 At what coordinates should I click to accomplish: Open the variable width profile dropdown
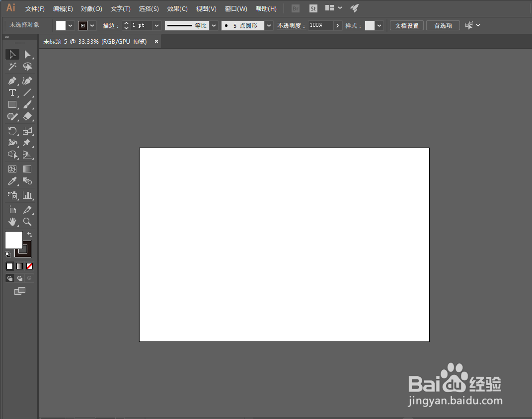(214, 25)
